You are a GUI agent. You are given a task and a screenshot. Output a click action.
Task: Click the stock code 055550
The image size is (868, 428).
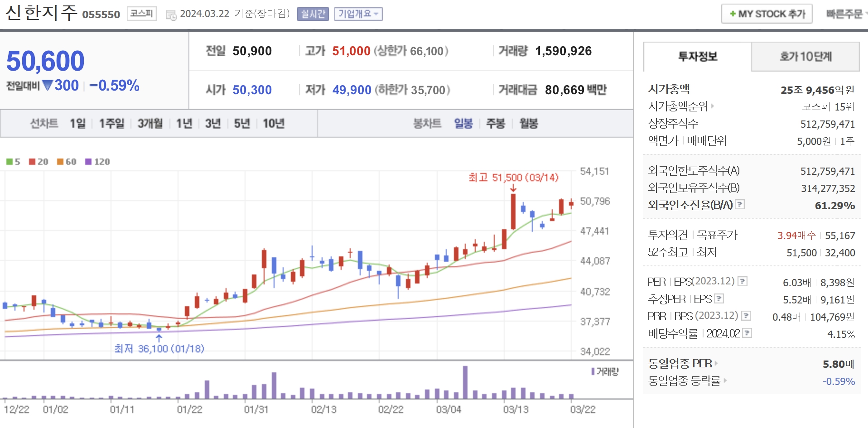tap(101, 14)
